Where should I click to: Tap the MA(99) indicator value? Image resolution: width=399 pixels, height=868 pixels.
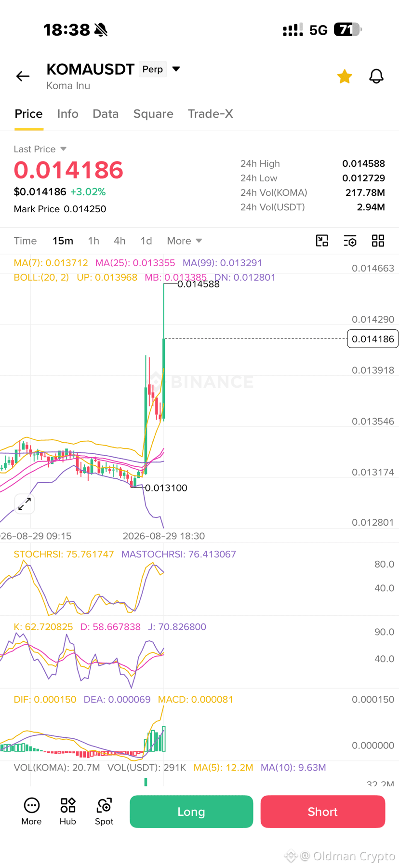click(x=222, y=263)
